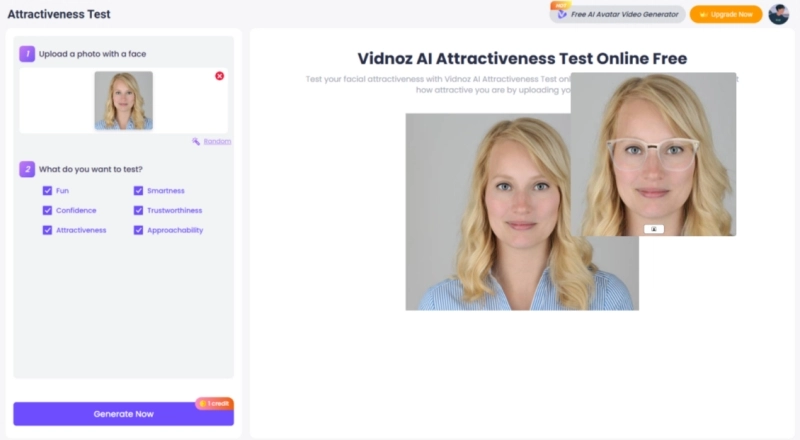Open Free AI Avatar Video Generator
Screen dimensions: 800x440
[618, 14]
